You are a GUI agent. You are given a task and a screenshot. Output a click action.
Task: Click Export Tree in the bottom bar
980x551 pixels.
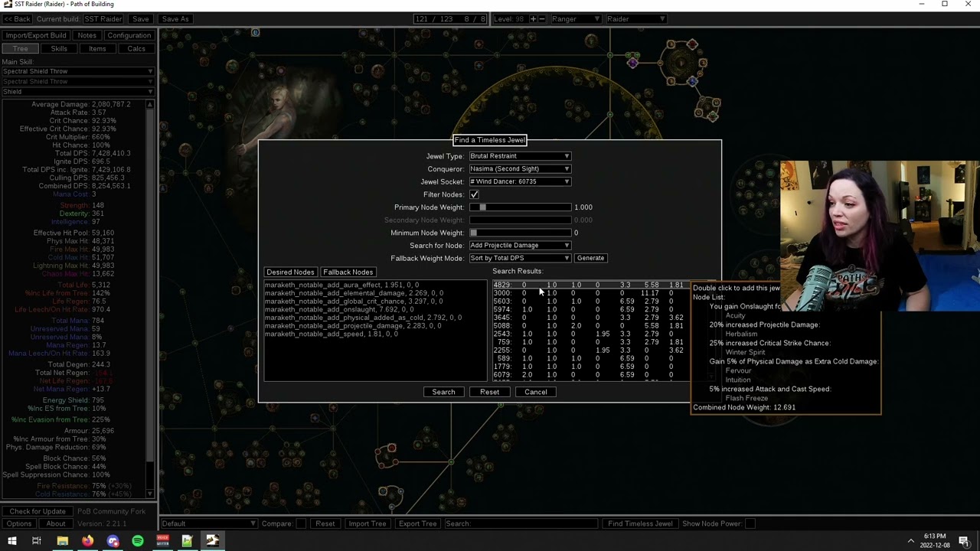point(417,523)
